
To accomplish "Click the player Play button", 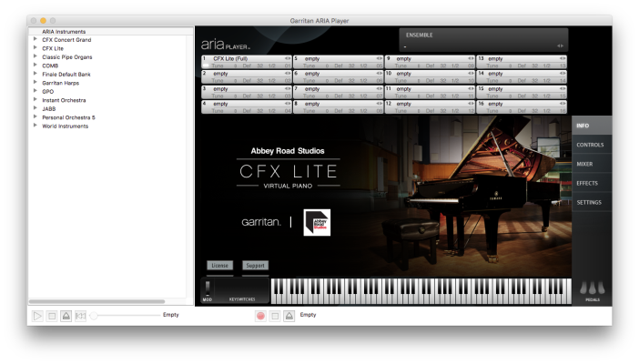I will [37, 316].
